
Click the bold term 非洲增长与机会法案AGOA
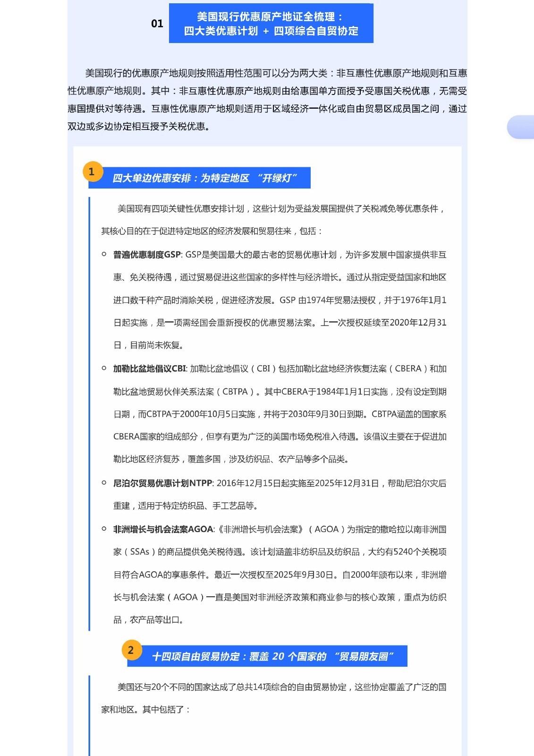(163, 529)
